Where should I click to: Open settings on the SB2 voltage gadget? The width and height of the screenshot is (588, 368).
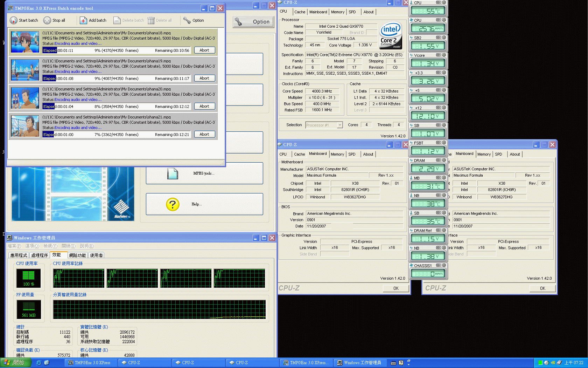click(439, 38)
